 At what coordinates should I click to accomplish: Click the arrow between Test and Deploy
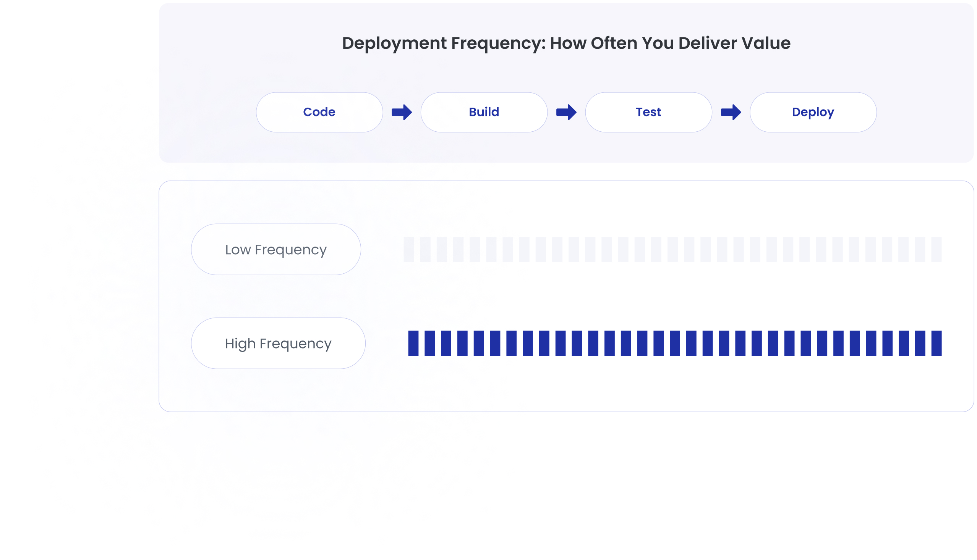pyautogui.click(x=731, y=112)
